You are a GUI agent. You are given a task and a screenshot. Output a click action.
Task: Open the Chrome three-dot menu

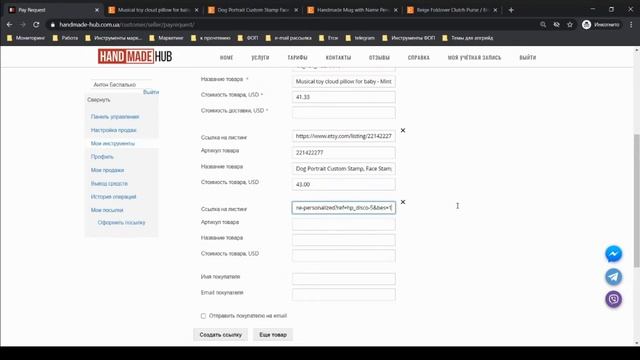click(631, 24)
